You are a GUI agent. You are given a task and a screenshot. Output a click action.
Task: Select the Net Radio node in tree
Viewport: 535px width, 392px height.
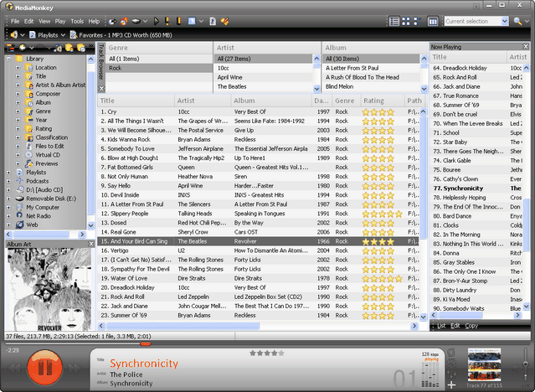[x=39, y=216]
